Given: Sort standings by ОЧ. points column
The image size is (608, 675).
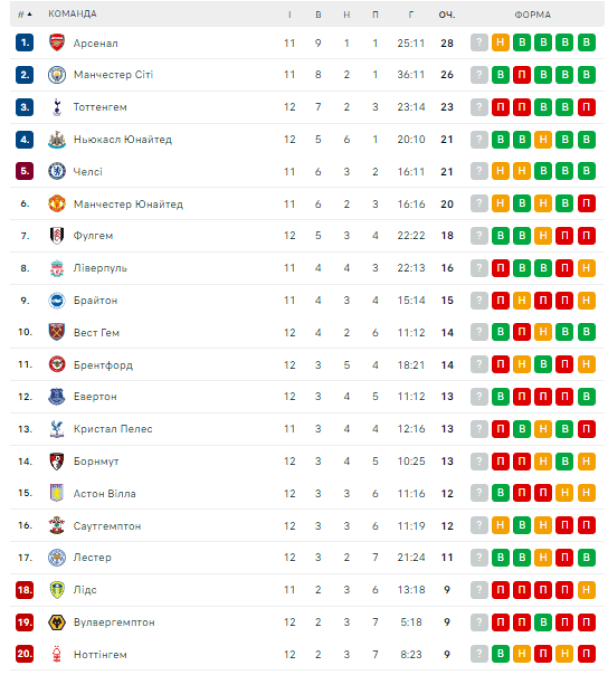Looking at the screenshot, I should 446,14.
